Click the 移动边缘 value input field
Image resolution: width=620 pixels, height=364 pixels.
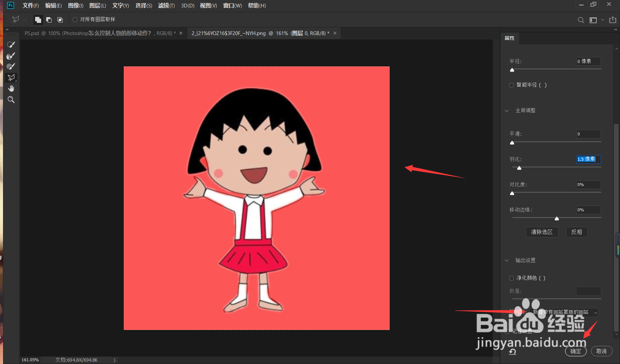click(589, 210)
